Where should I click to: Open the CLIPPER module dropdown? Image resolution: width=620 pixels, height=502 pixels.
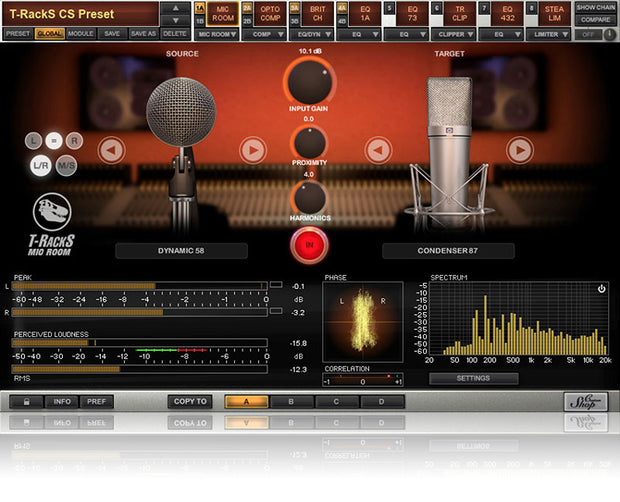[454, 34]
